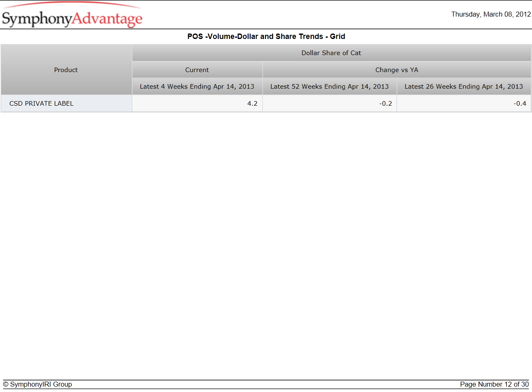
Task: Click the -0.2 value cell
Action: [330, 104]
